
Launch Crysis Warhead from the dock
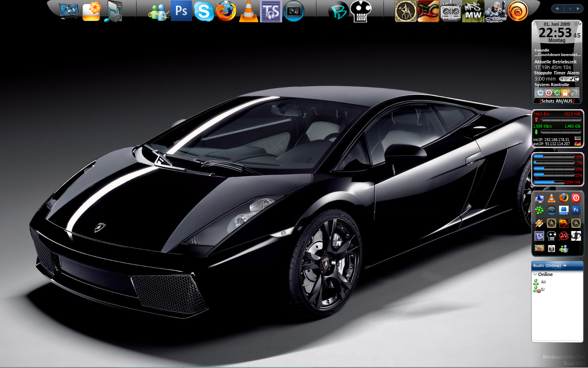click(x=495, y=11)
